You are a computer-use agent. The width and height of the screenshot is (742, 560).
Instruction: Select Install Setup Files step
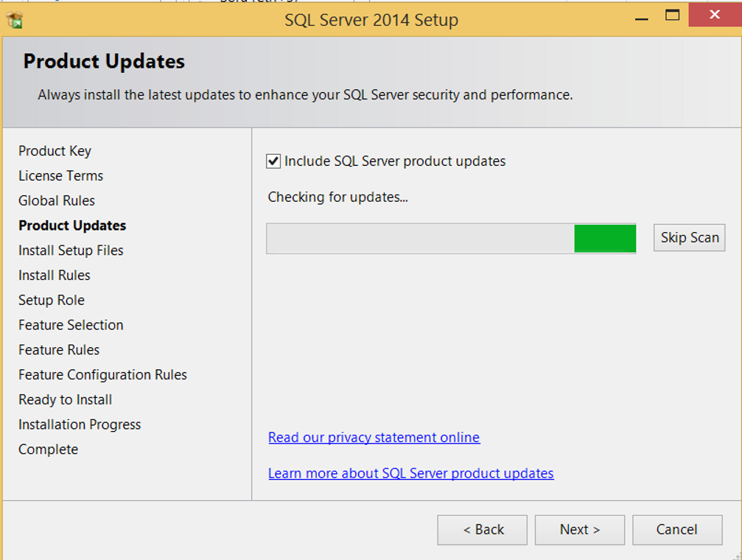coord(71,251)
